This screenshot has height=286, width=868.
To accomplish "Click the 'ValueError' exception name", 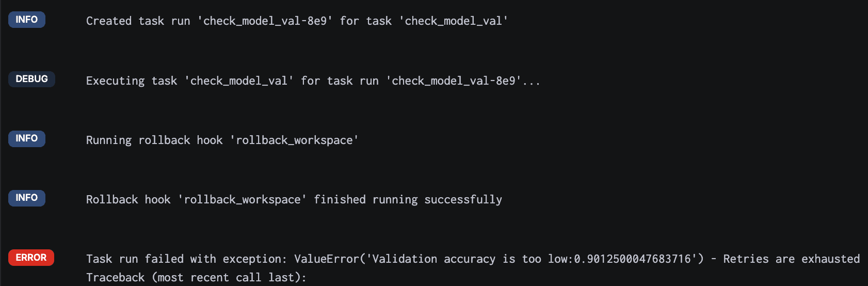I will [x=327, y=259].
